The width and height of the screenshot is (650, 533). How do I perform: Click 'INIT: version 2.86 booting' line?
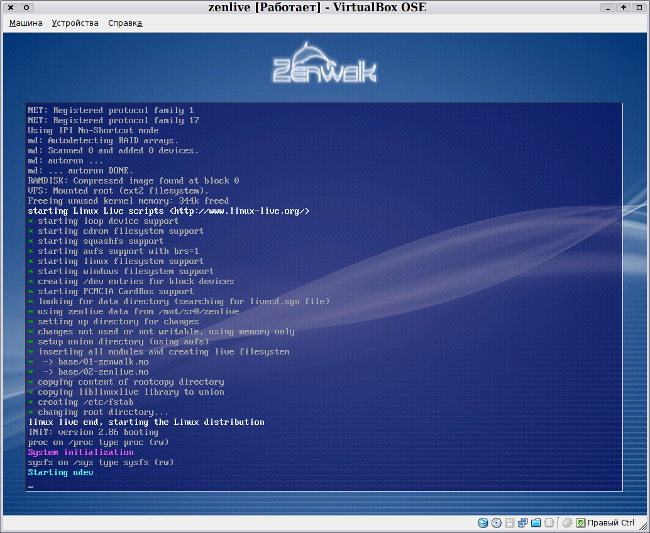[x=93, y=432]
